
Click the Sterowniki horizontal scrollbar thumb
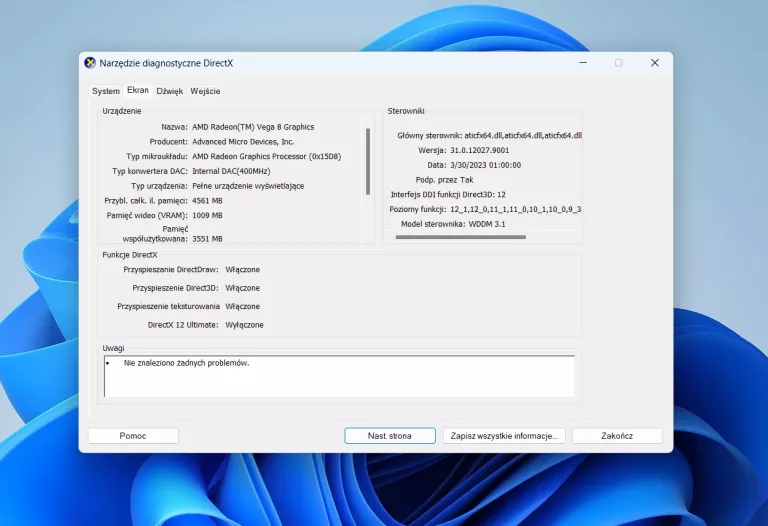461,237
